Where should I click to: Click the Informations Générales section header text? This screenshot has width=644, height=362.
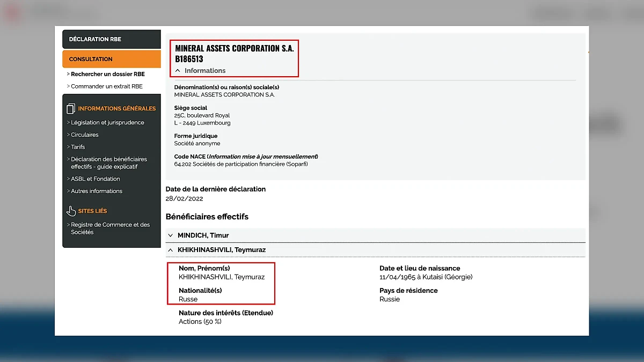[116, 108]
